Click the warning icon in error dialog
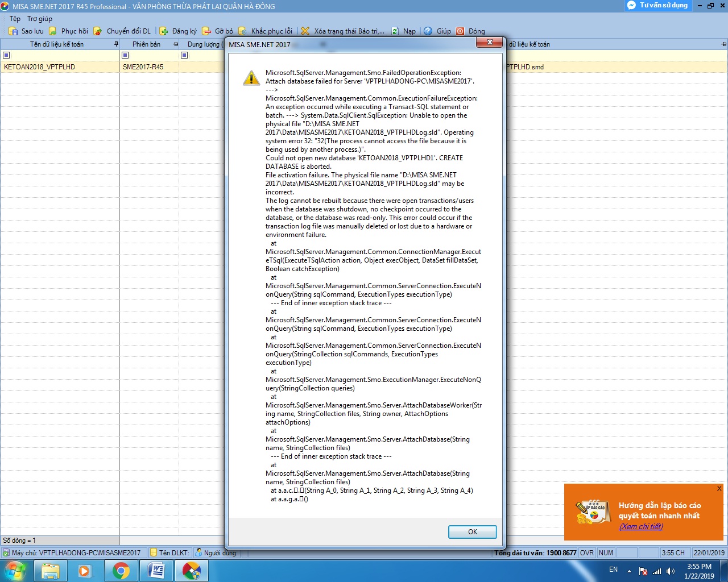728x582 pixels. click(251, 78)
